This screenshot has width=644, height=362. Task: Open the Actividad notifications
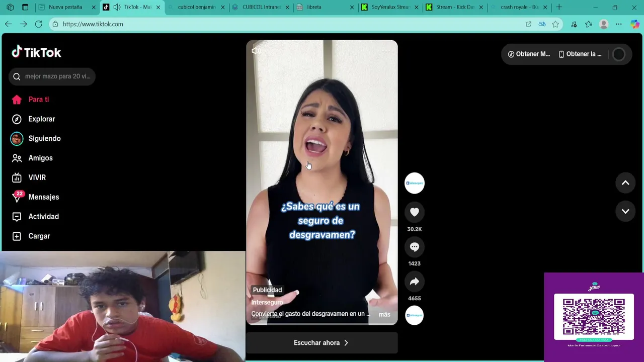pos(35,217)
